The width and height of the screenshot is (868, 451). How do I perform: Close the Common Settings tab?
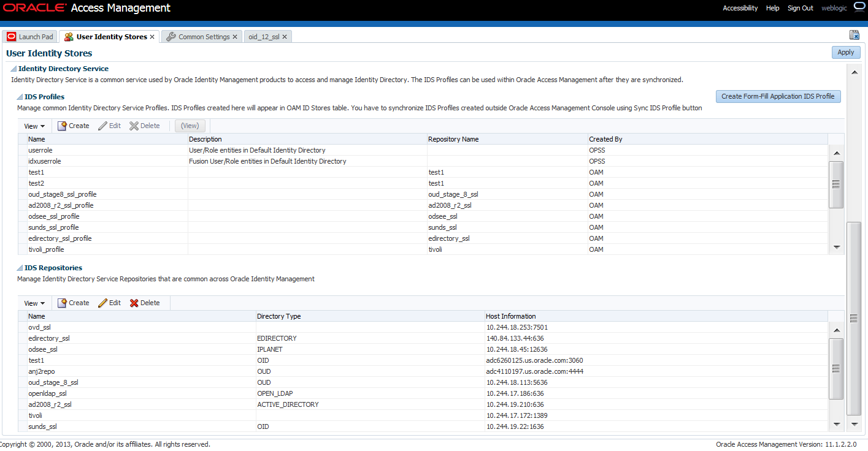pyautogui.click(x=234, y=37)
